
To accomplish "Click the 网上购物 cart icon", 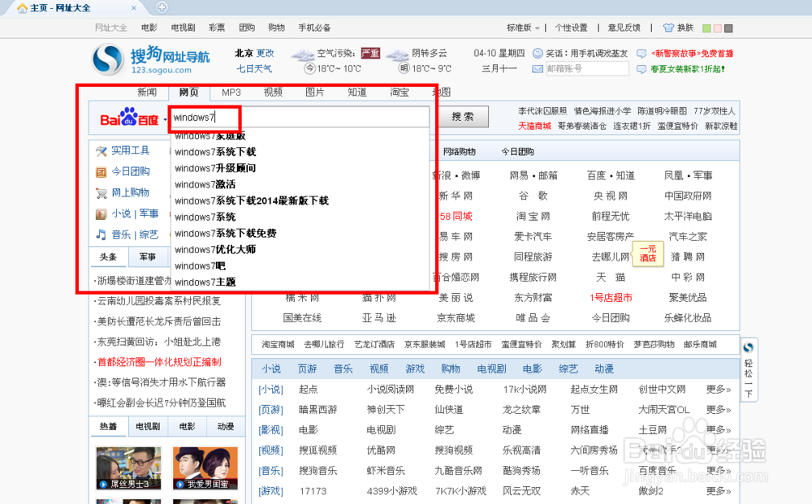I will click(101, 193).
